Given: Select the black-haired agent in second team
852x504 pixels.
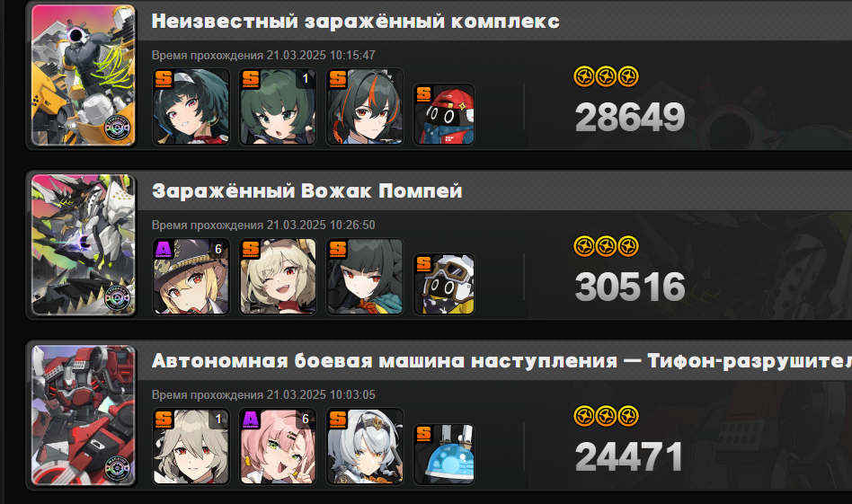Looking at the screenshot, I should point(365,277).
